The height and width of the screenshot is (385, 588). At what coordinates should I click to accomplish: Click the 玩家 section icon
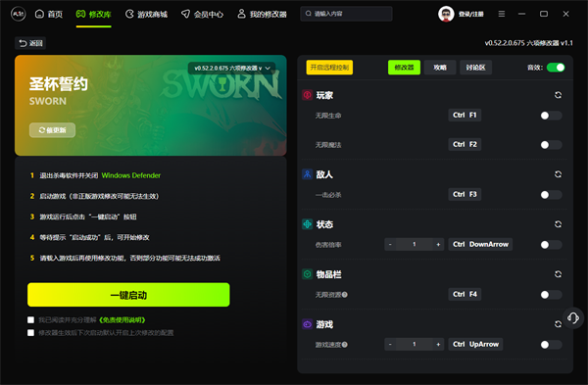pyautogui.click(x=307, y=95)
